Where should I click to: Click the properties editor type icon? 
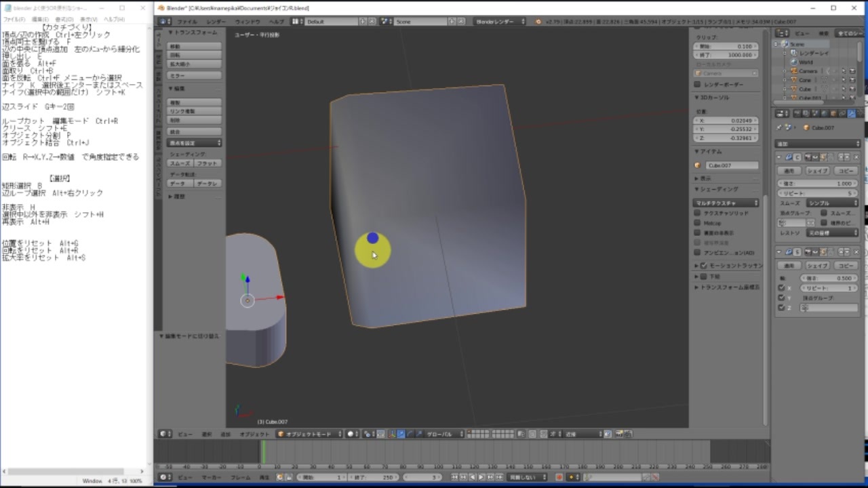click(x=781, y=114)
